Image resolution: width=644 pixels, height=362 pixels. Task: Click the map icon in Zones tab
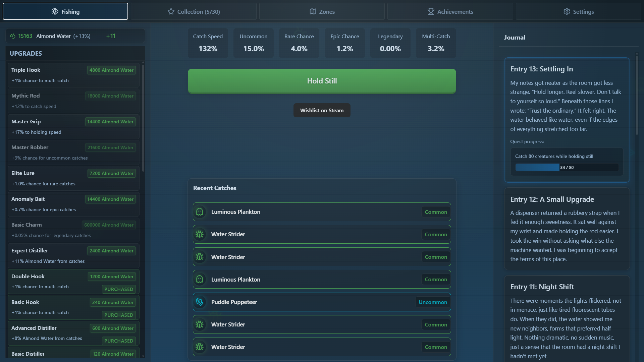point(313,11)
